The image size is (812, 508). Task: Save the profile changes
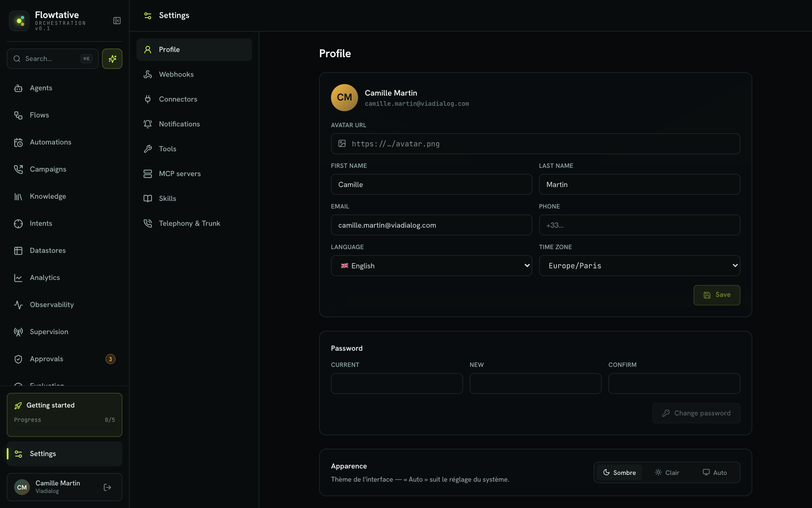[x=717, y=295]
